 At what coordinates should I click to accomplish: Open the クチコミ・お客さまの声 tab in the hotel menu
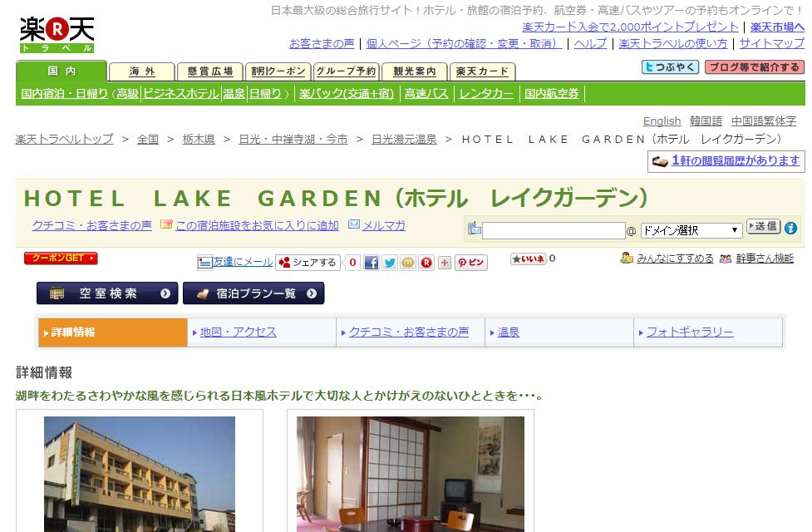pyautogui.click(x=411, y=332)
